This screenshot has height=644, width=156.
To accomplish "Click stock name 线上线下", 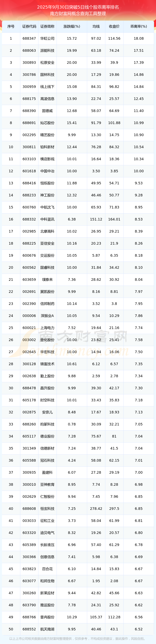I will tap(47, 87).
